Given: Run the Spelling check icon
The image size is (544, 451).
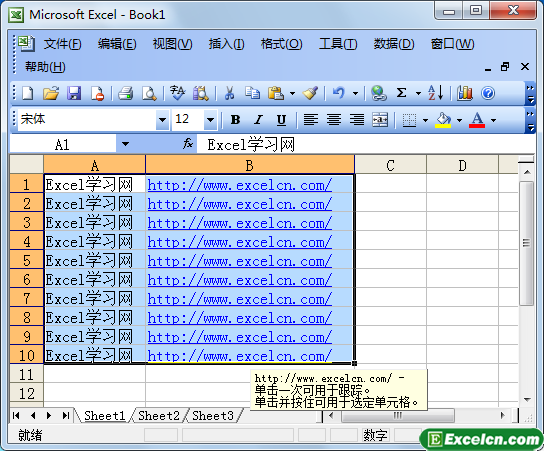Looking at the screenshot, I should coord(178,93).
